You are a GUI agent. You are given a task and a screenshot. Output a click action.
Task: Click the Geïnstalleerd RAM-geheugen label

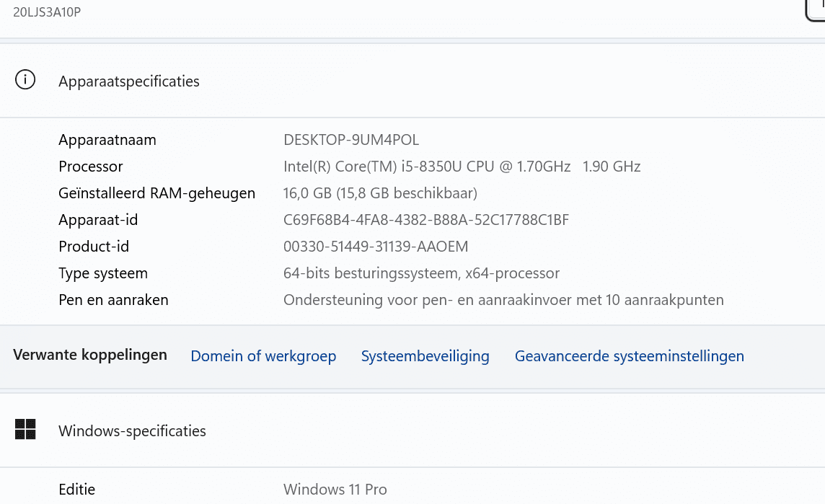coord(156,193)
